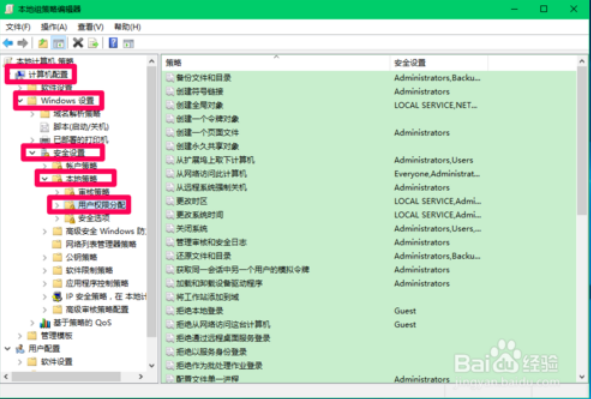Click the folder icon beside 网络列表管理器策略
This screenshot has height=399, width=591.
57,245
